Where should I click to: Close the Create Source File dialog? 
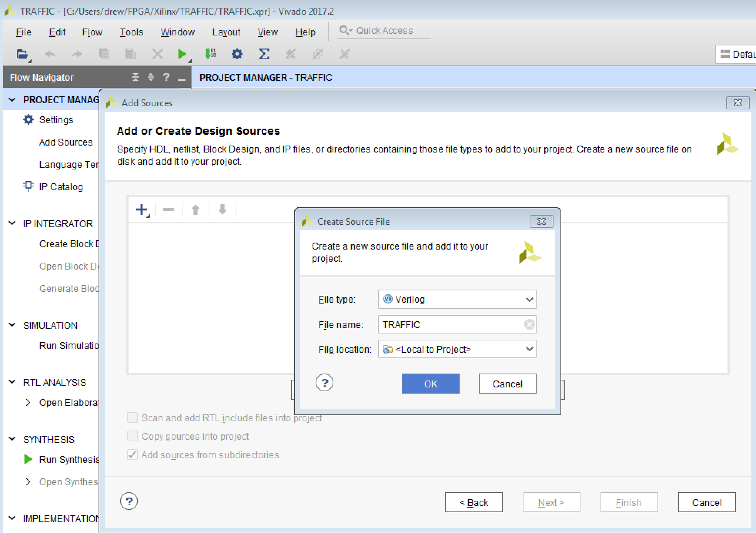(x=541, y=221)
